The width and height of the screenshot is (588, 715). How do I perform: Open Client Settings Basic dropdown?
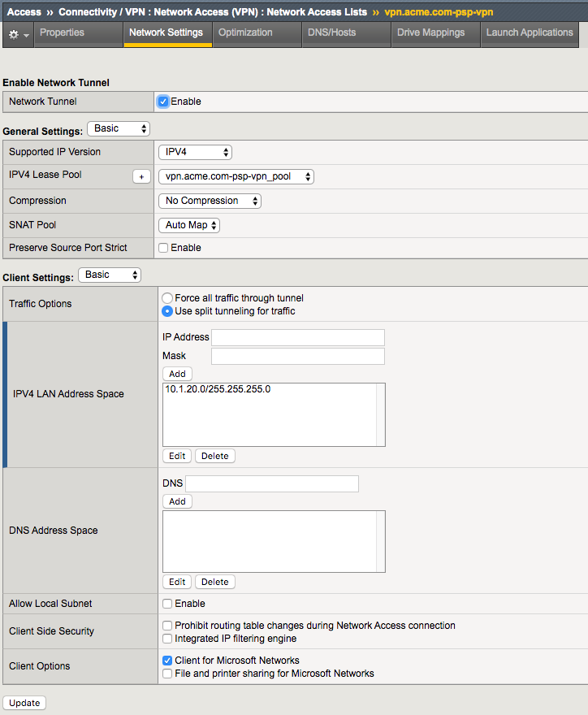tap(110, 275)
